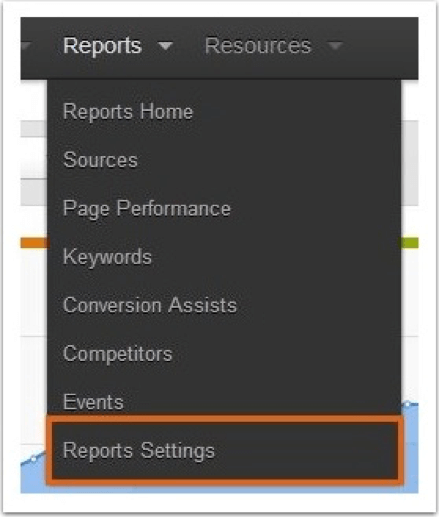Open the Conversion Assists report
Screen dimensions: 439x517
[x=150, y=305]
